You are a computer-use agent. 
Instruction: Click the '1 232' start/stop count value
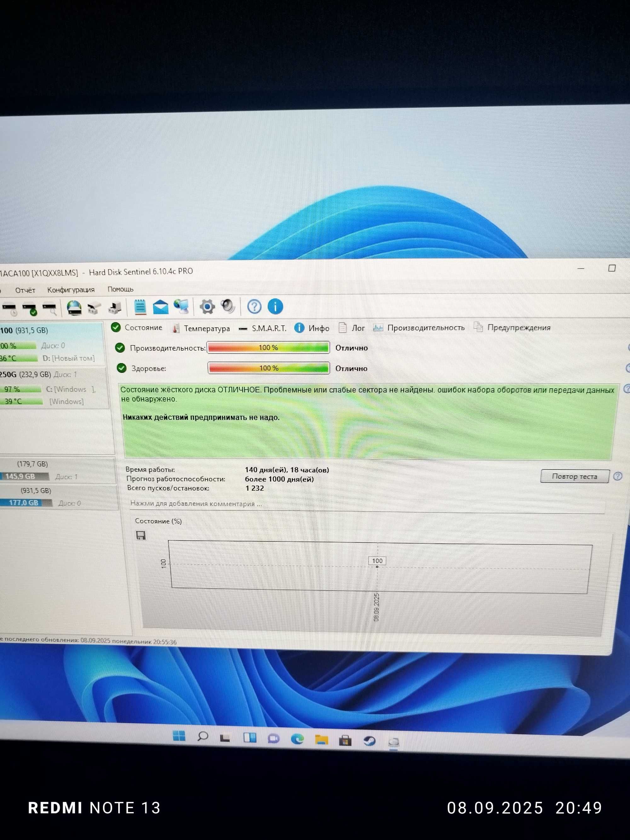[x=255, y=488]
